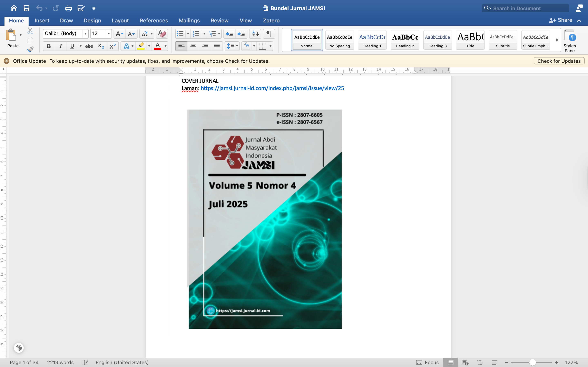
Task: Toggle show paragraph marks pilcrow
Action: (x=269, y=34)
